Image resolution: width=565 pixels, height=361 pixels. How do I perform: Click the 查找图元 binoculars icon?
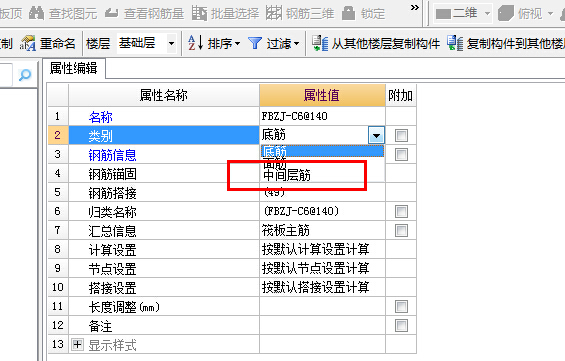click(36, 13)
